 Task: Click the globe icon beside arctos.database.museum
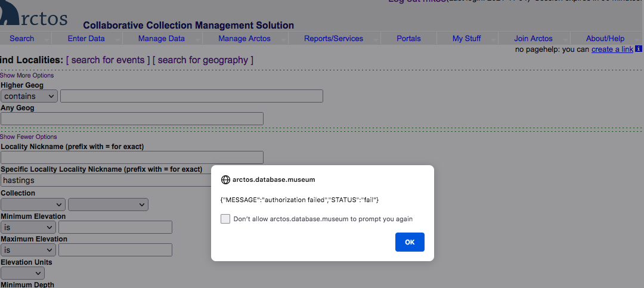(225, 179)
